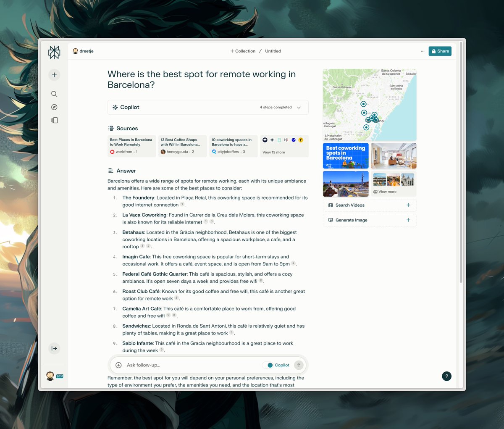504x429 pixels.
Task: Click the Copilot sparkle icon
Action: pos(115,108)
